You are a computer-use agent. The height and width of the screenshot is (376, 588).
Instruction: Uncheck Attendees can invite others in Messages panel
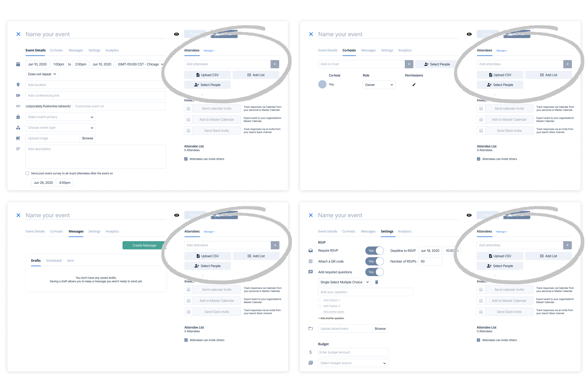(186, 340)
